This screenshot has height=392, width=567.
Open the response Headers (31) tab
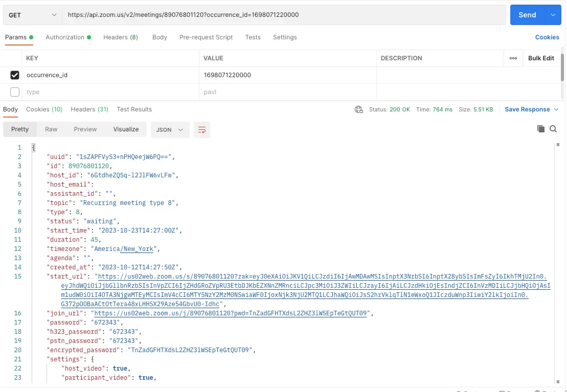tap(89, 109)
